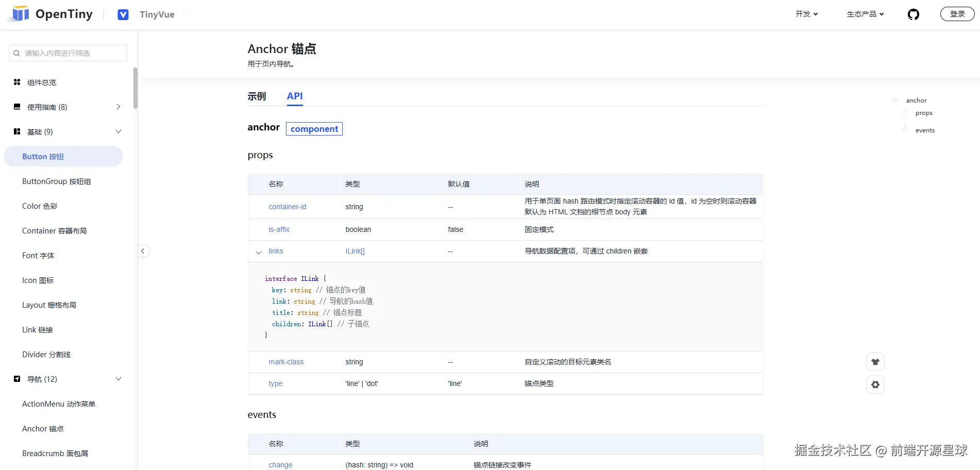Collapse the 基础 (9) section chevron

coord(119,131)
